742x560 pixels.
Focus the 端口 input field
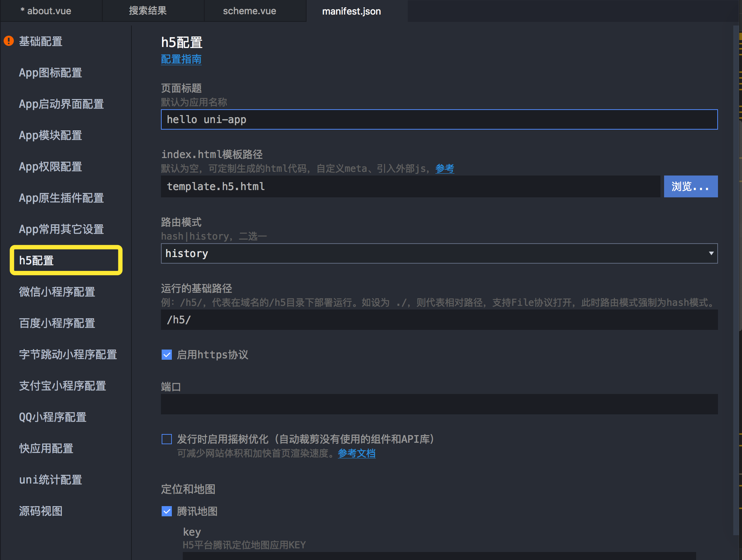click(x=439, y=404)
